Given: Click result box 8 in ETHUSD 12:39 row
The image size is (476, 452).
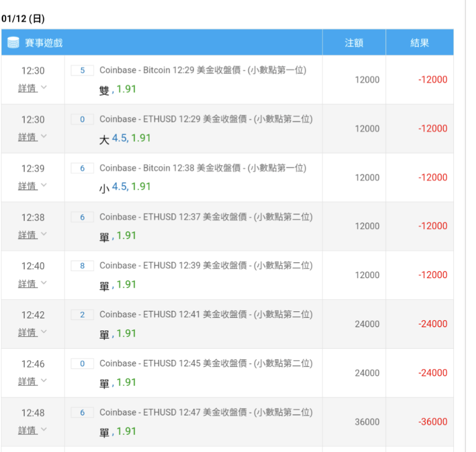Looking at the screenshot, I should click(x=82, y=266).
